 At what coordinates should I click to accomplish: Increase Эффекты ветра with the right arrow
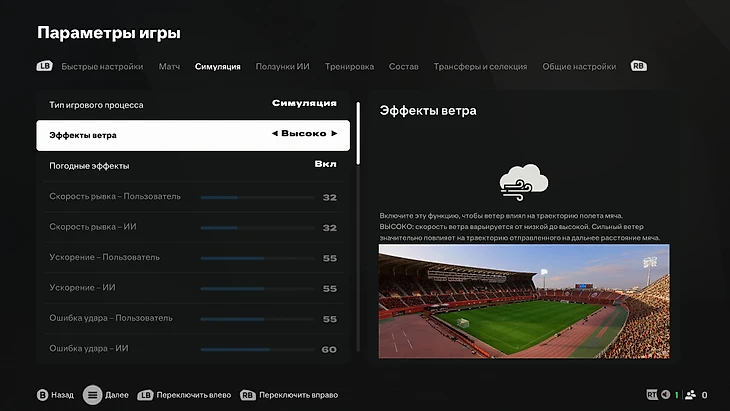tap(334, 134)
